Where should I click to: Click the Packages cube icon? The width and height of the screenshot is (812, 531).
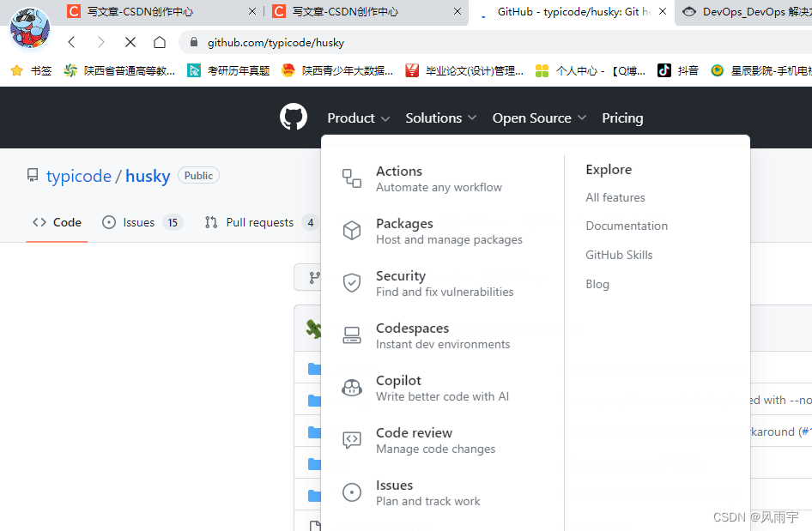tap(352, 231)
